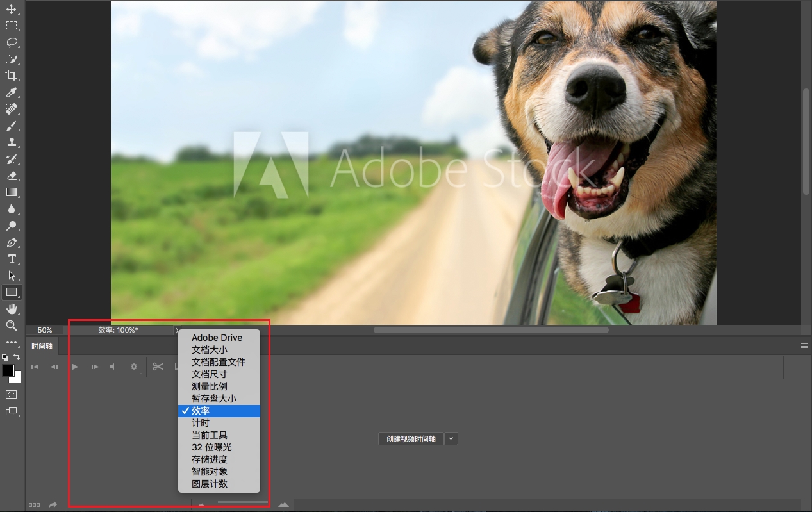This screenshot has height=512, width=812.
Task: Select the Quick Selection tool
Action: click(x=12, y=59)
